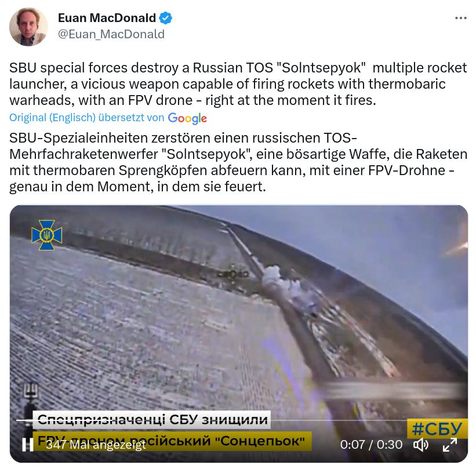
Task: Pause the video playback
Action: coord(28,445)
